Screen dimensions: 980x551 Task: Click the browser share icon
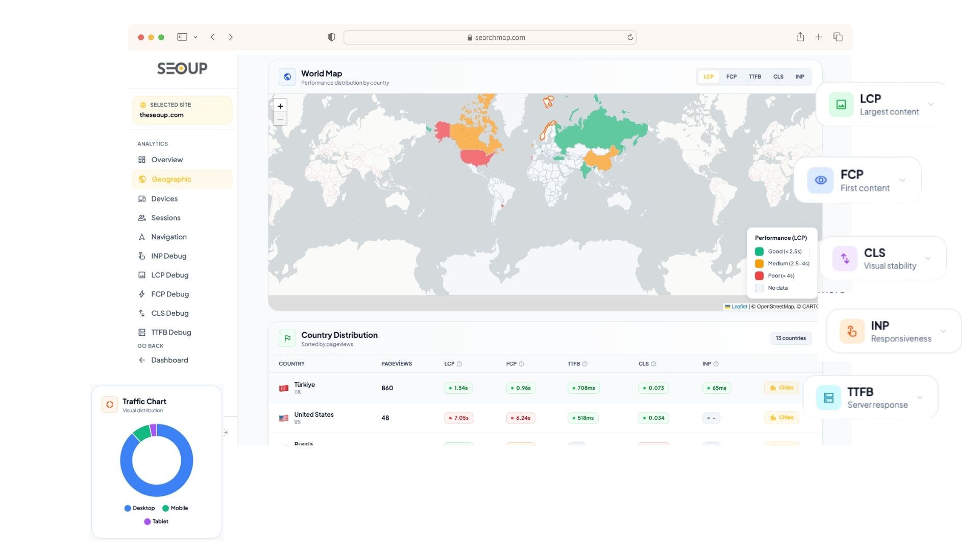pyautogui.click(x=800, y=37)
